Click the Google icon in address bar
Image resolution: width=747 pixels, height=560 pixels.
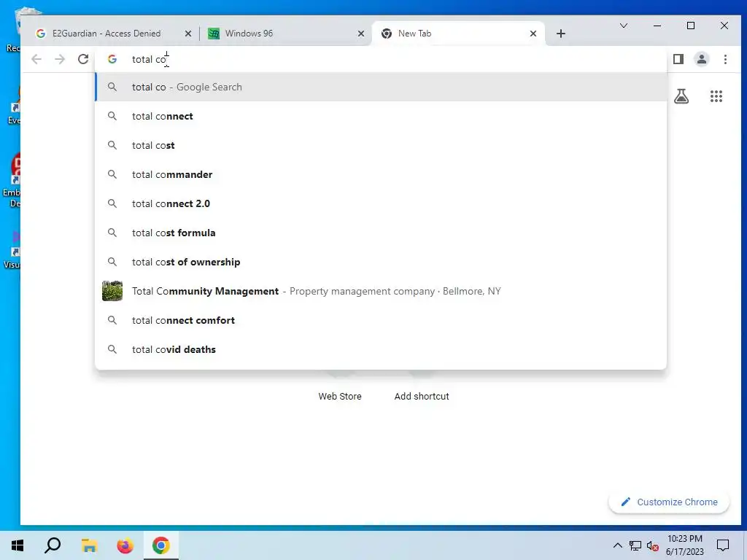112,59
